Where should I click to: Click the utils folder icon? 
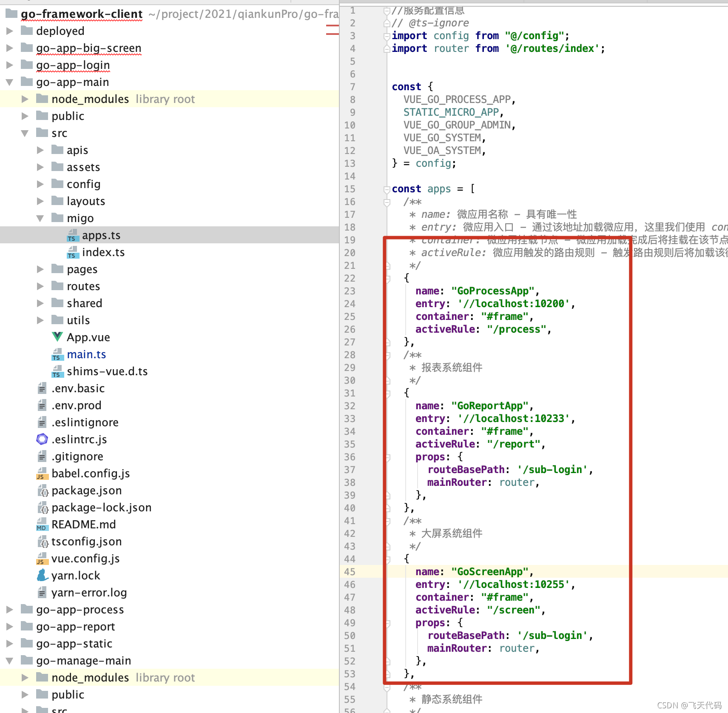click(57, 319)
